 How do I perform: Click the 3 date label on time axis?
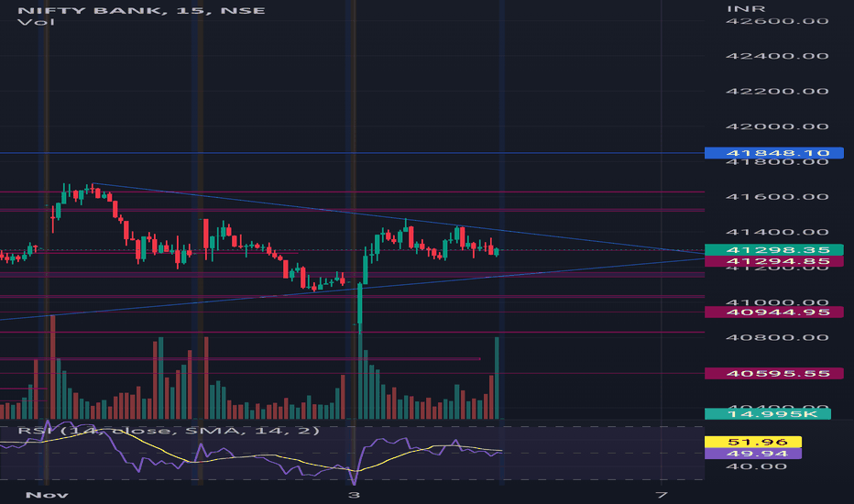pos(354,495)
